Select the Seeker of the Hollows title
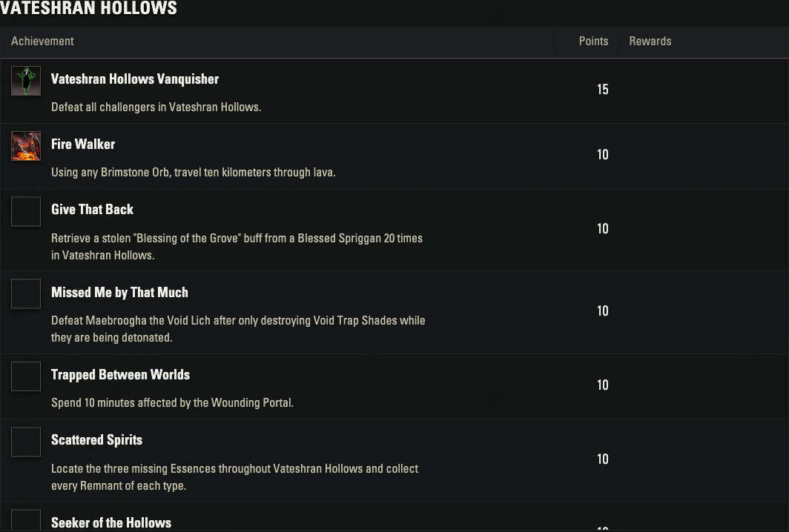Viewport: 789px width, 532px height. click(111, 523)
